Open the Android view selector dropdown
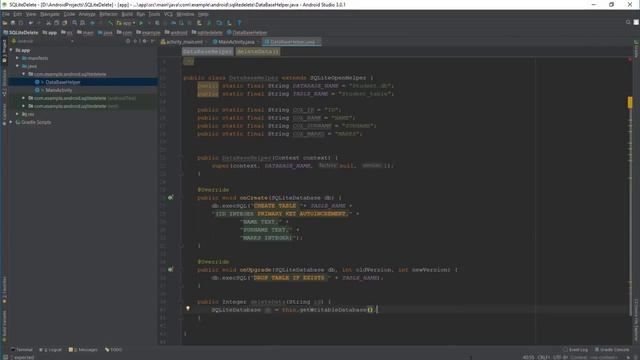Screen dimensions: 640x360 43,41
